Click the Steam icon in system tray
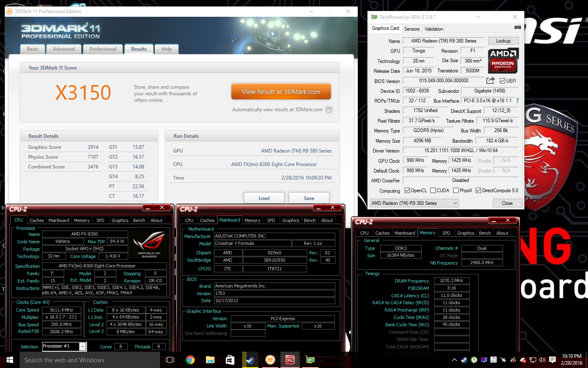Viewport: 588px width, 368px height. tap(464, 360)
